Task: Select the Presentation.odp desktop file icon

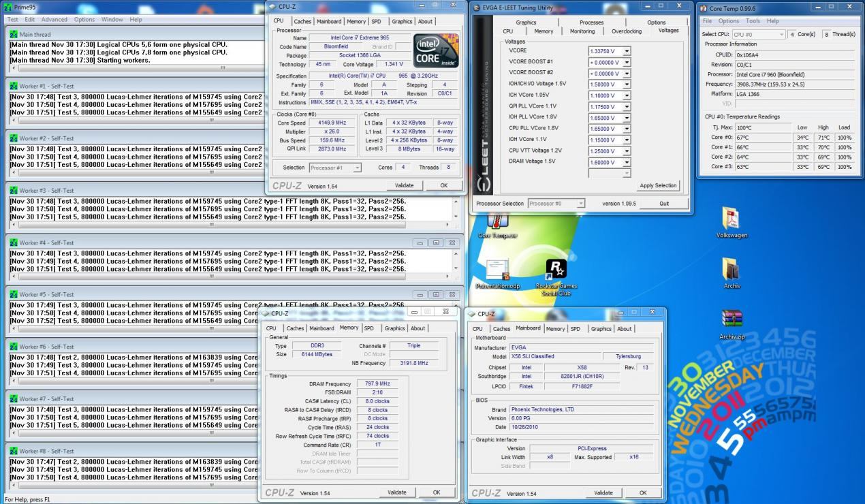Action: point(497,270)
